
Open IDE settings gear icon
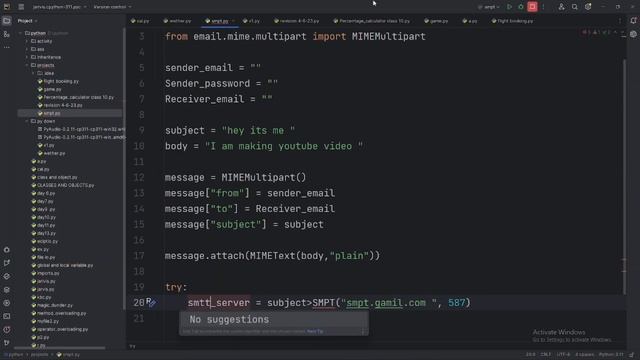point(588,7)
